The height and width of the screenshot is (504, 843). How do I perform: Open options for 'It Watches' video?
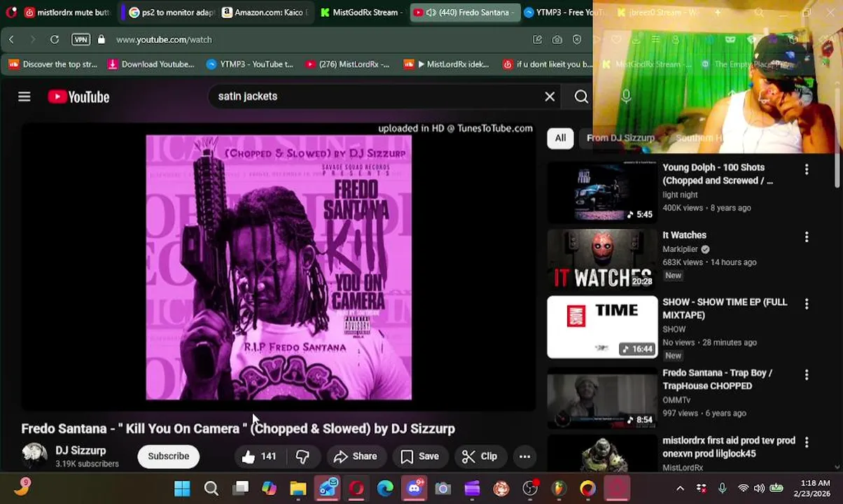tap(807, 237)
